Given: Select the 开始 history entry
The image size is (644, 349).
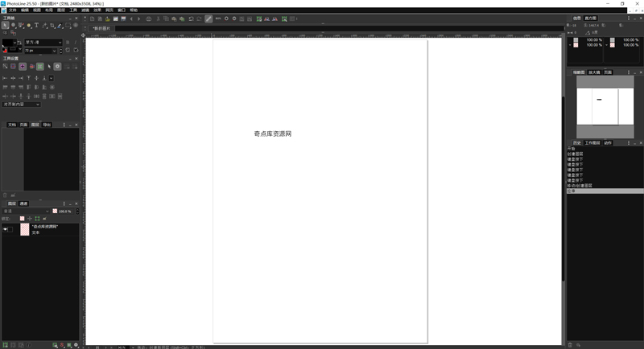Looking at the screenshot, I should point(572,149).
